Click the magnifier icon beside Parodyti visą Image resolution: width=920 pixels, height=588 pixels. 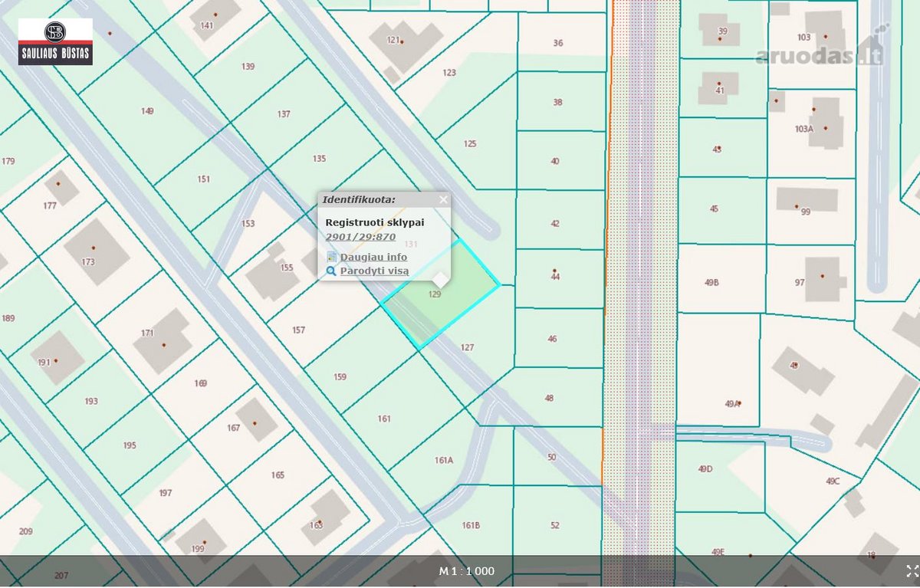331,271
